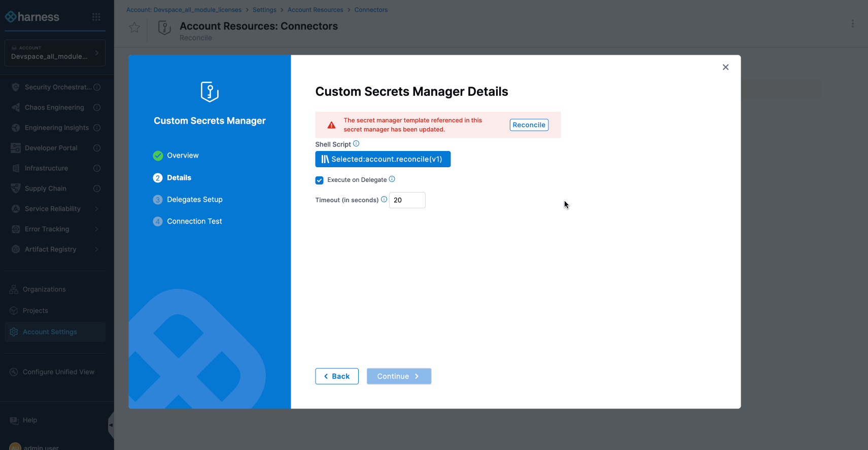Click the Continue button
The image size is (868, 450).
tap(399, 377)
